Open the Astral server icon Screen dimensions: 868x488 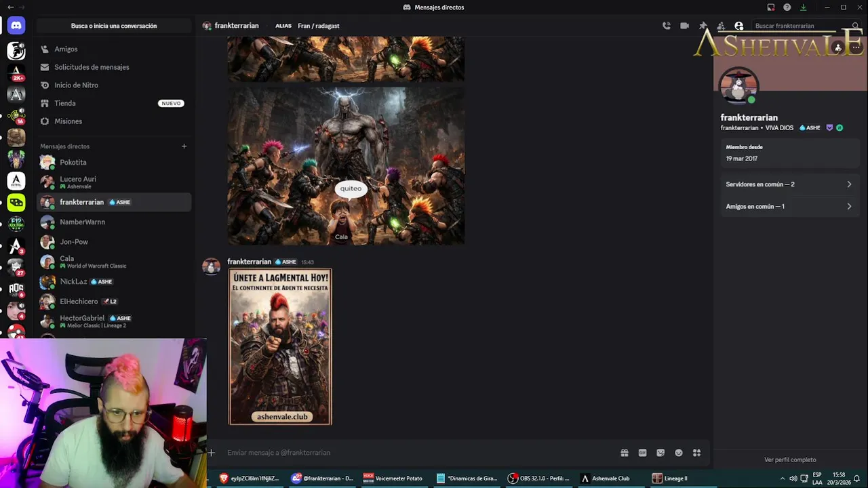pos(16,181)
